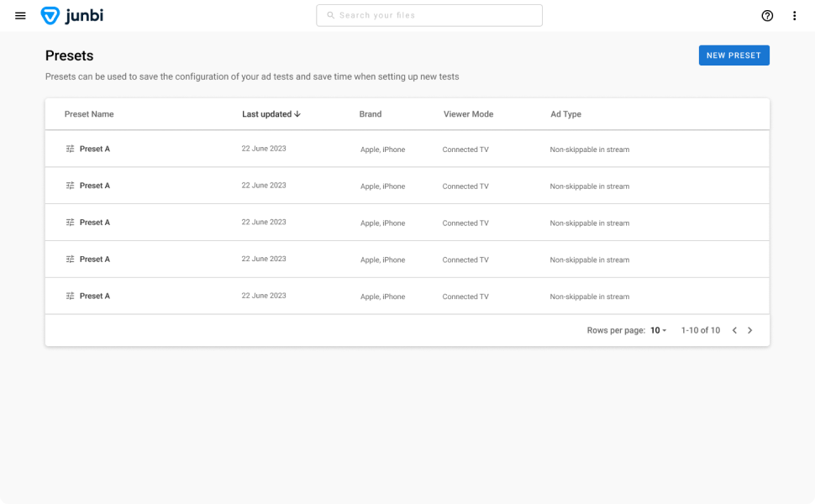
Task: Click the tune icon on the first Preset A row
Action: pyautogui.click(x=71, y=149)
